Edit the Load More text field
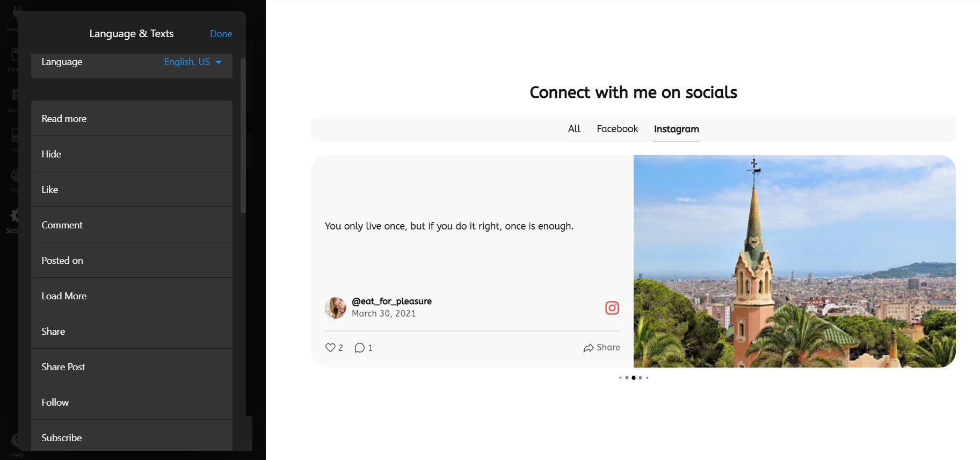 tap(132, 296)
